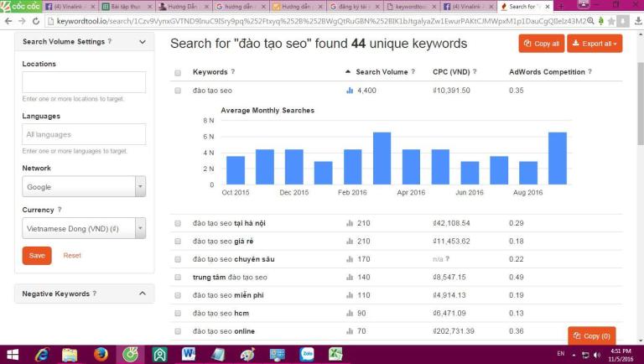Click the browser address bar URL
Viewport: 644px width, 364px height.
(x=320, y=21)
